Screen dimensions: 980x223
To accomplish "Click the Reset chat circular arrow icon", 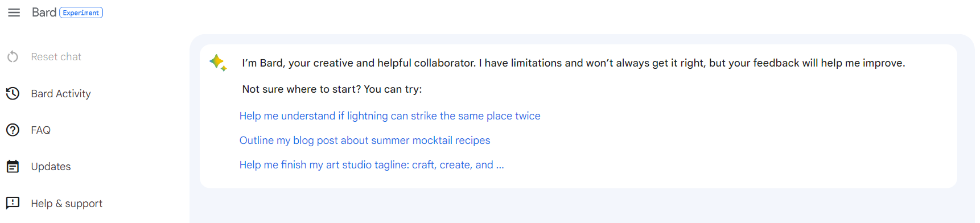I will (13, 57).
